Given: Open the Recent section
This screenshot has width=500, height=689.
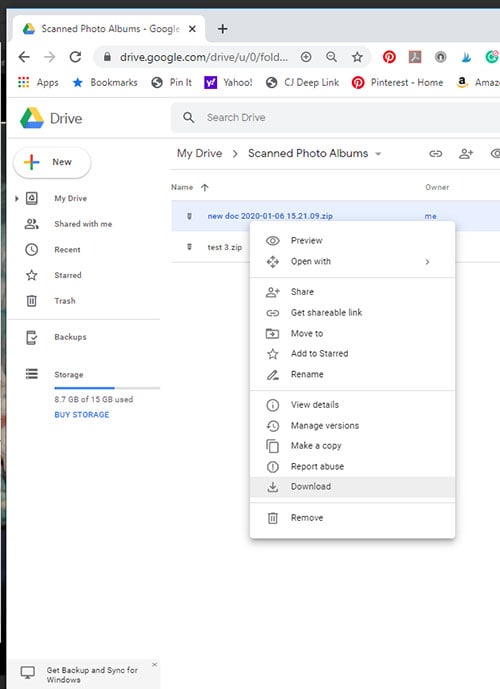Looking at the screenshot, I should coord(67,250).
